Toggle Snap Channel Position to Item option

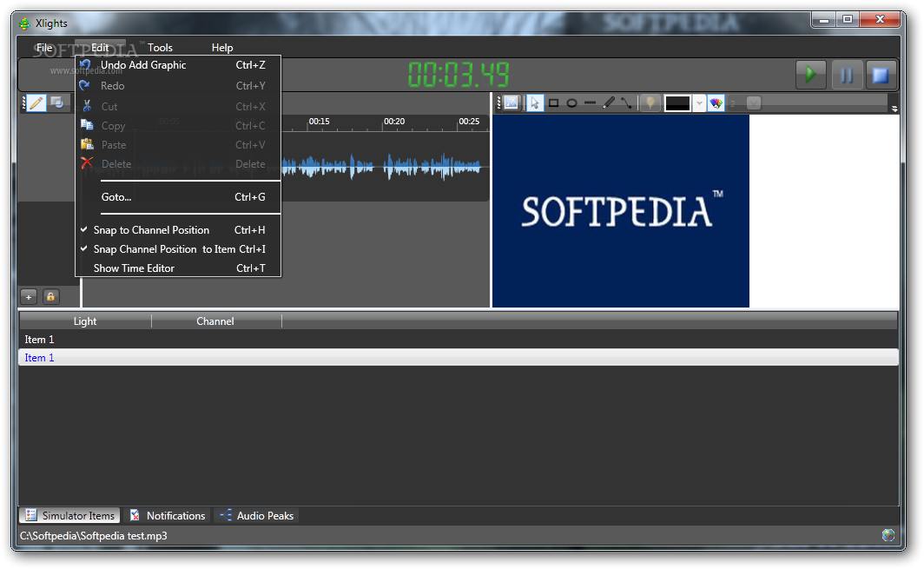178,248
